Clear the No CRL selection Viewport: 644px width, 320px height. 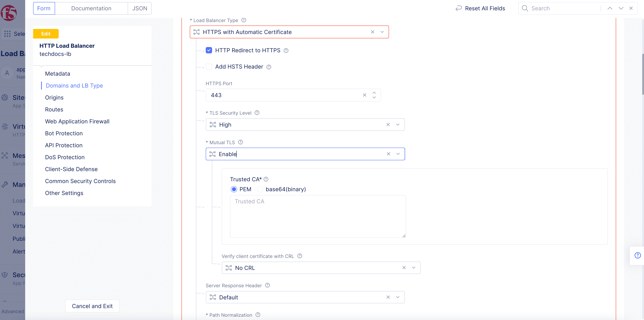tap(404, 268)
